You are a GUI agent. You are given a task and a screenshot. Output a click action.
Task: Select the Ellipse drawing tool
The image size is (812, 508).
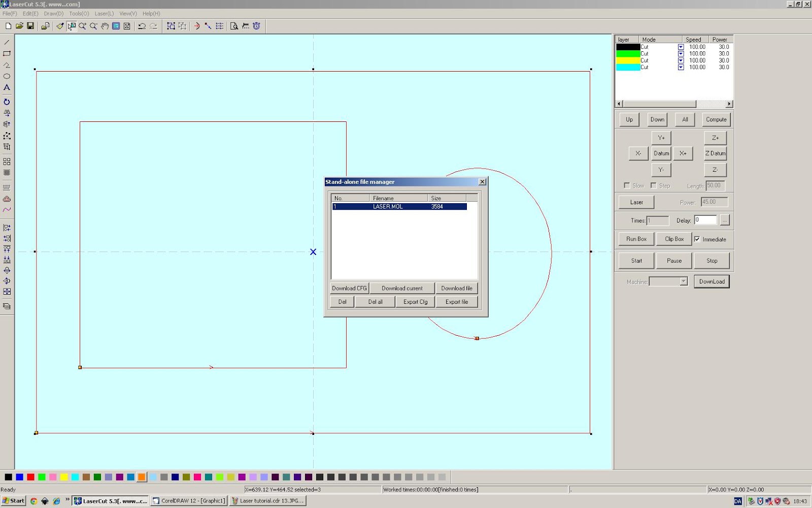pos(7,76)
